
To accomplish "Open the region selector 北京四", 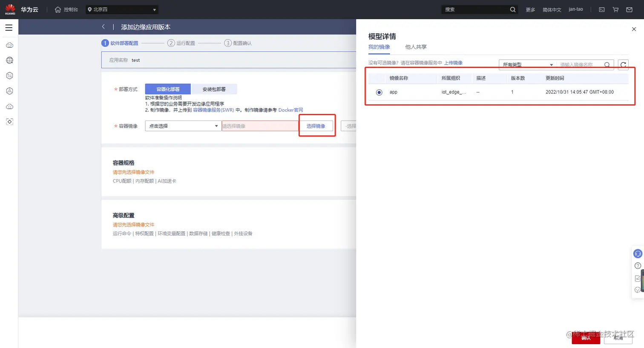I will (122, 9).
